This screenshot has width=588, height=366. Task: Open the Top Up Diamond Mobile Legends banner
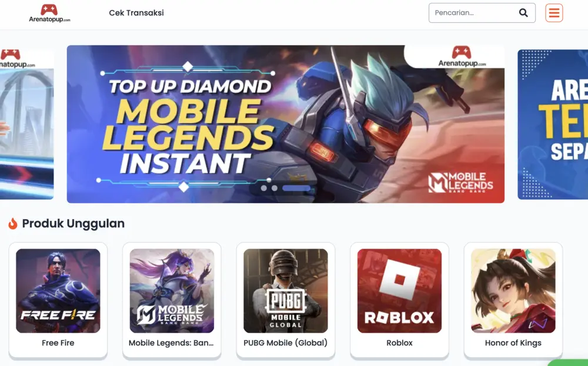click(x=286, y=124)
